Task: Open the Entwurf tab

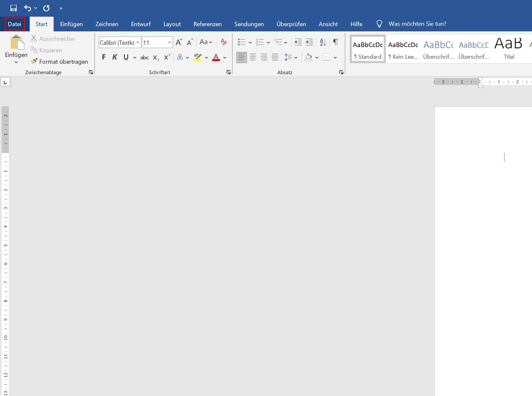Action: point(141,24)
